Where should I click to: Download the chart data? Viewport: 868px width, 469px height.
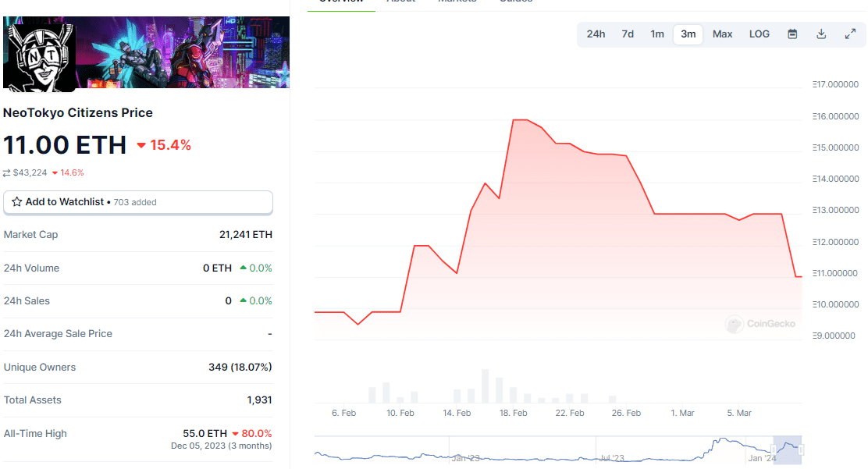point(821,34)
